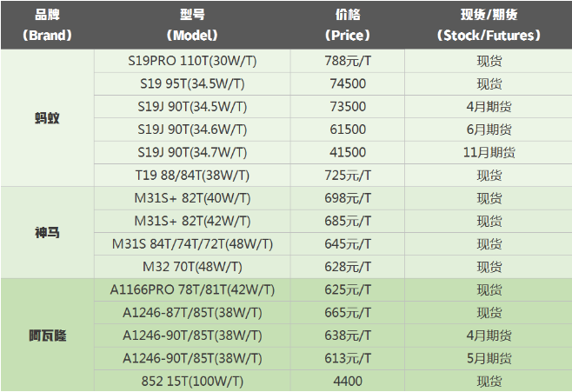Click the price 625元/T

point(348,289)
